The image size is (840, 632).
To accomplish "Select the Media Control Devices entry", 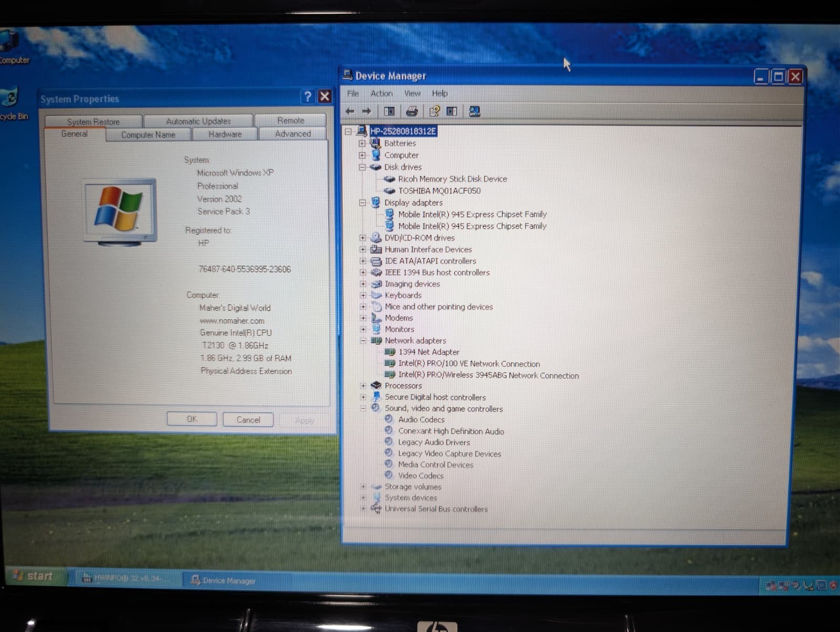I will tap(435, 465).
